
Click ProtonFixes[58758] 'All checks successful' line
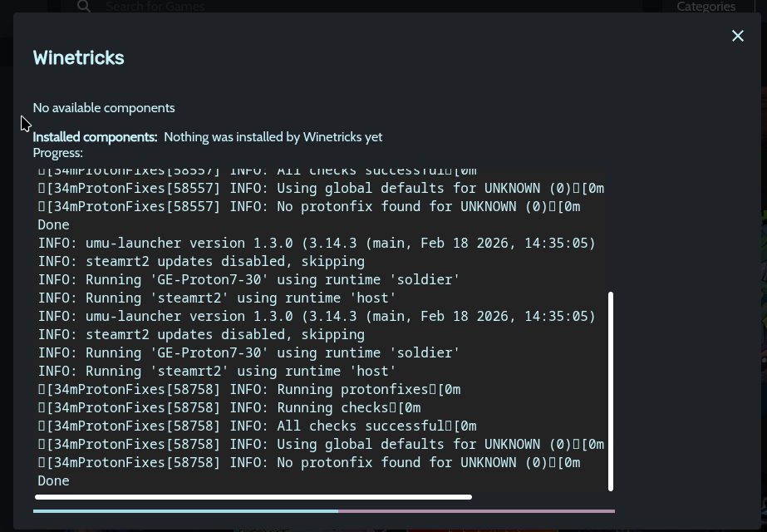click(x=258, y=426)
